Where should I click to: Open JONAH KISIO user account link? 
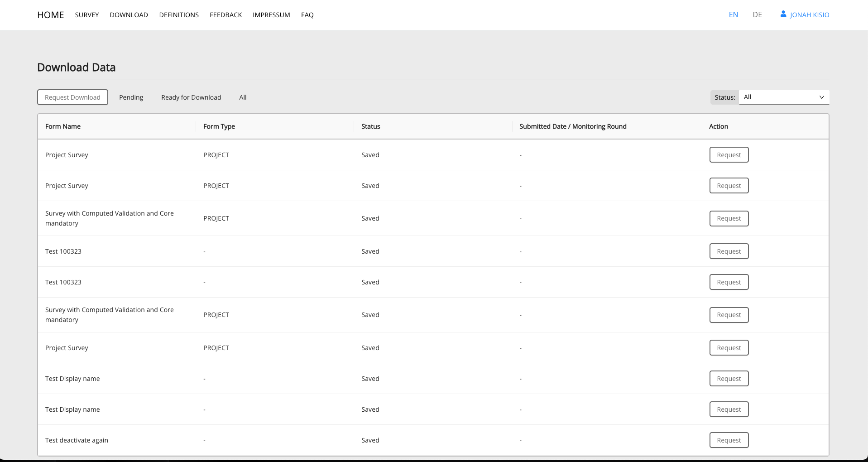809,15
